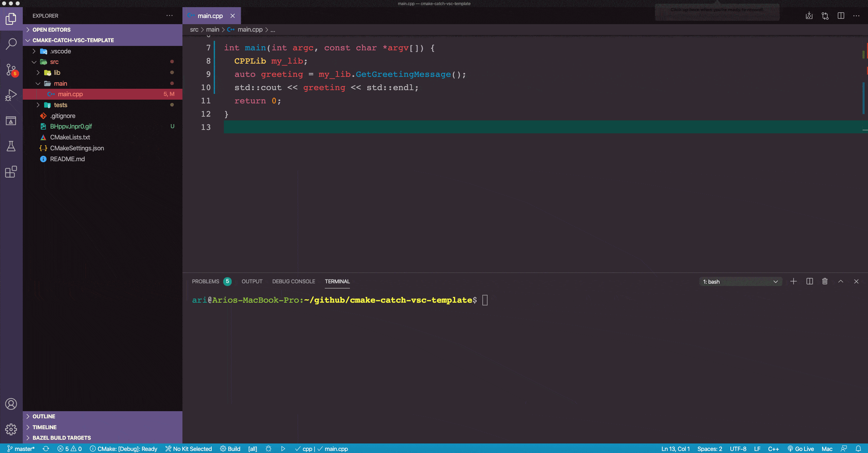Open the Extensions view icon

click(11, 172)
